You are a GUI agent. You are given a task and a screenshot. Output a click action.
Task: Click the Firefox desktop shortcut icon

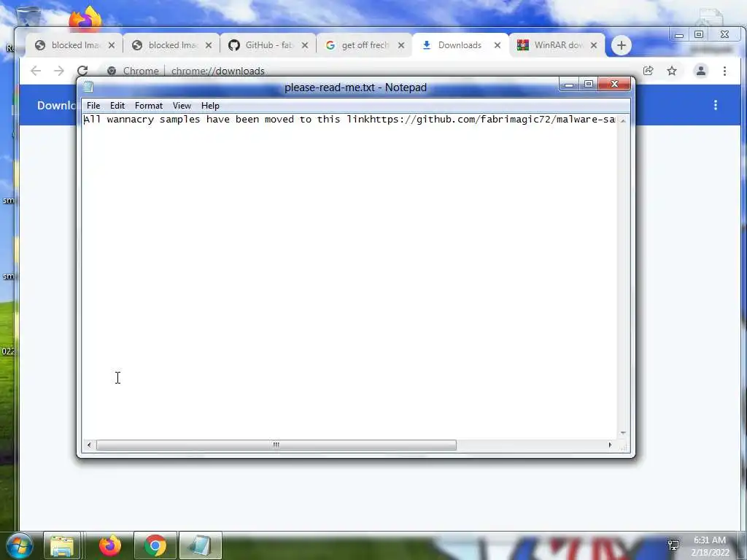coord(86,18)
